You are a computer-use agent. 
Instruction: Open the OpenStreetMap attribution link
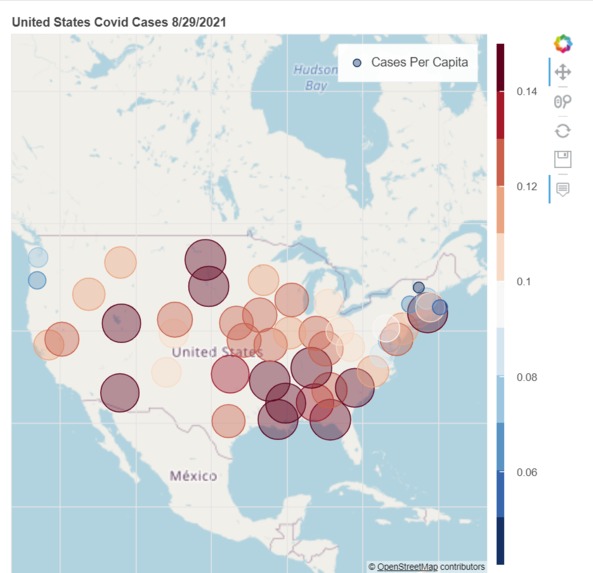coord(407,567)
